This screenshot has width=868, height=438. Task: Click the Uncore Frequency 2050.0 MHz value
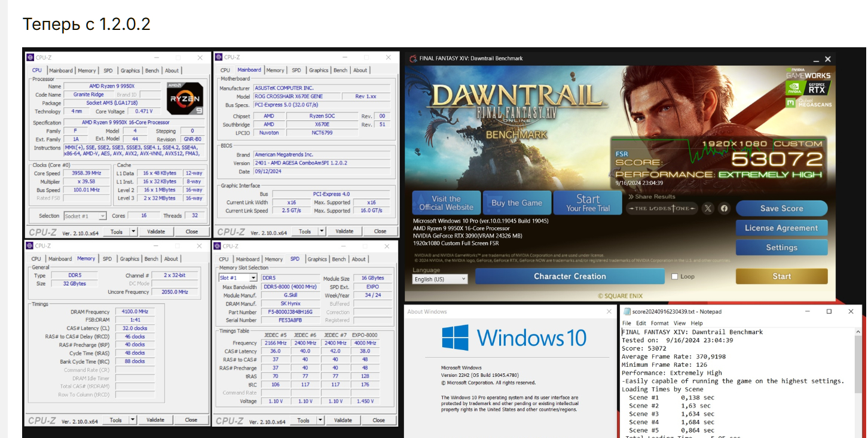[175, 292]
